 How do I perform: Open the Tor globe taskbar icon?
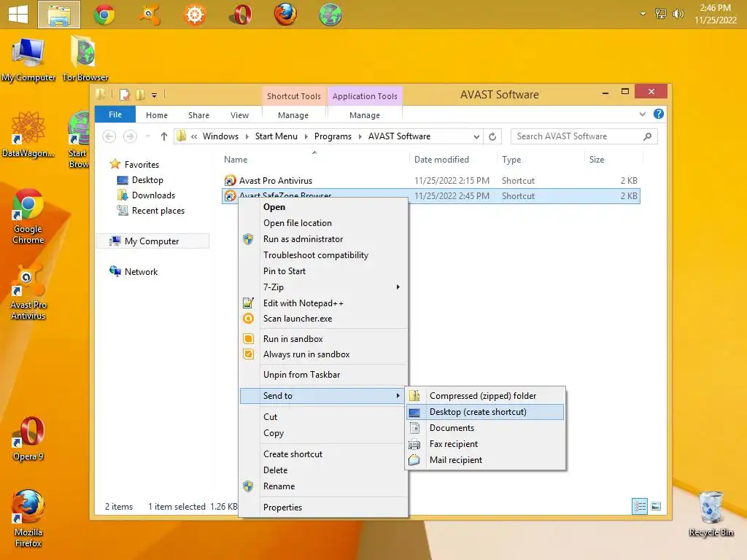click(330, 15)
